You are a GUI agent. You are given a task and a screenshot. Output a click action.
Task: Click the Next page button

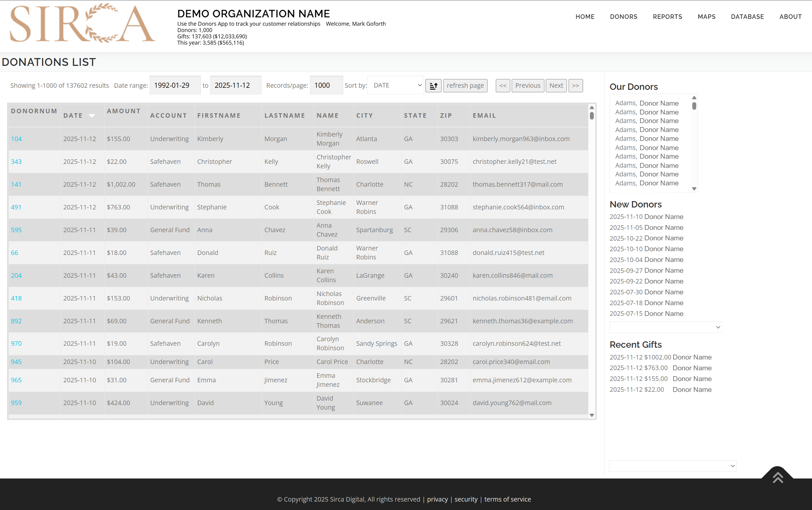556,85
